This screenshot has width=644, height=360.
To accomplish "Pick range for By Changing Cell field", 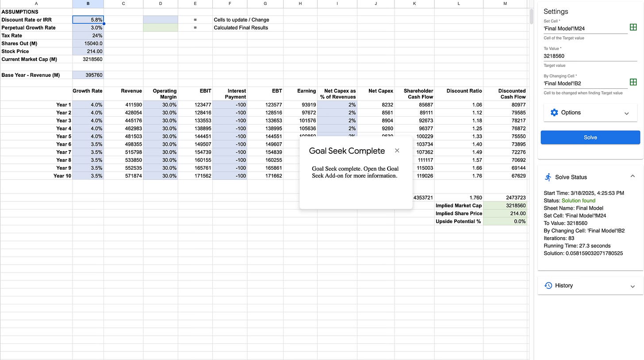I will (633, 82).
